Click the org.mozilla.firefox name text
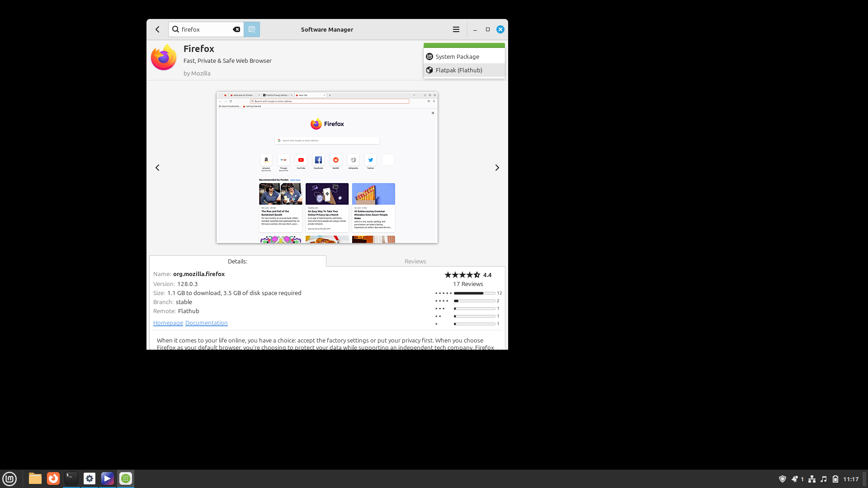Screen dimensions: 868x488 pyautogui.click(x=199, y=274)
